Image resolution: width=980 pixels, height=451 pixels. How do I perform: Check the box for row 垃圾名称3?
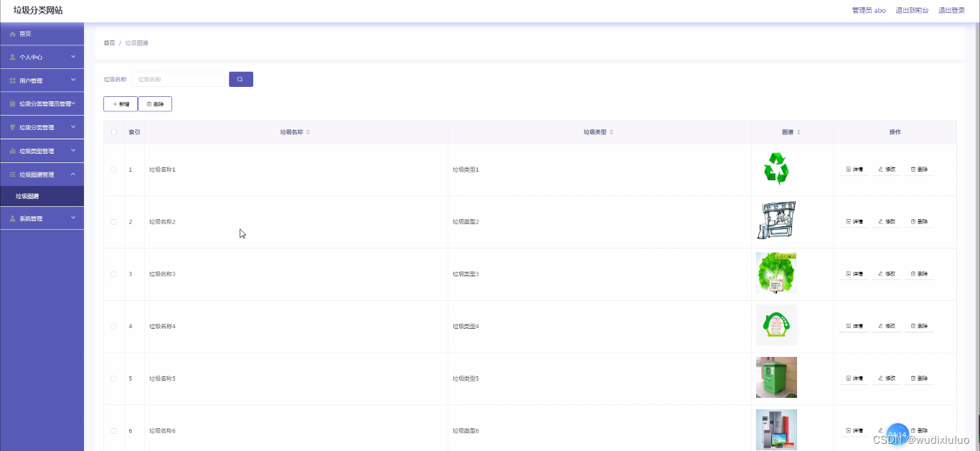[x=113, y=274]
